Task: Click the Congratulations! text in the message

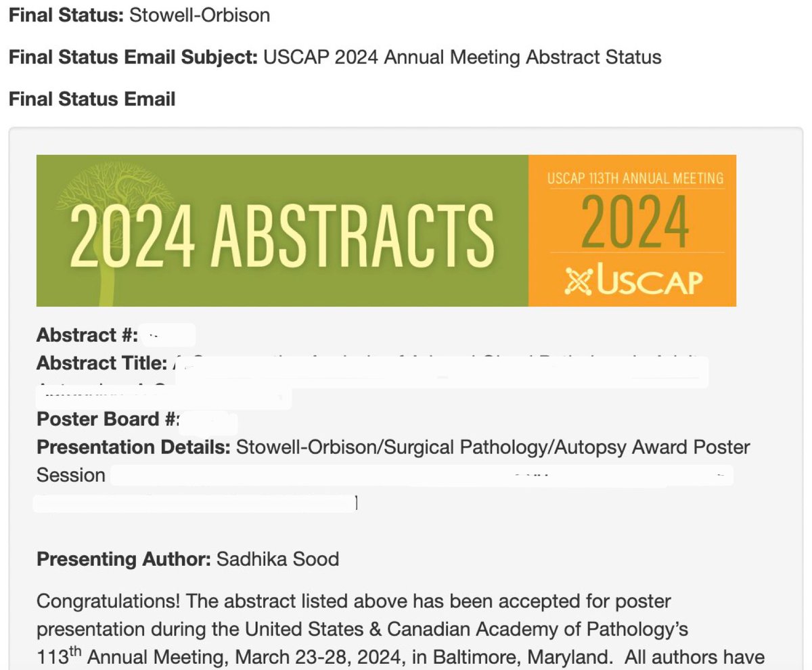Action: coord(108,601)
